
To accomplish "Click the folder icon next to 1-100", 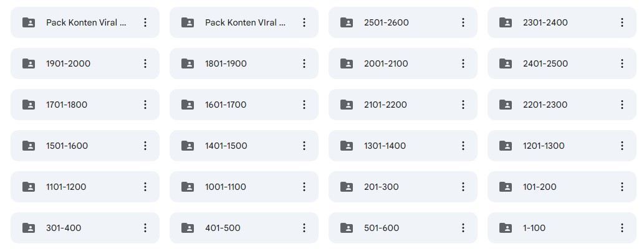I will coord(506,228).
